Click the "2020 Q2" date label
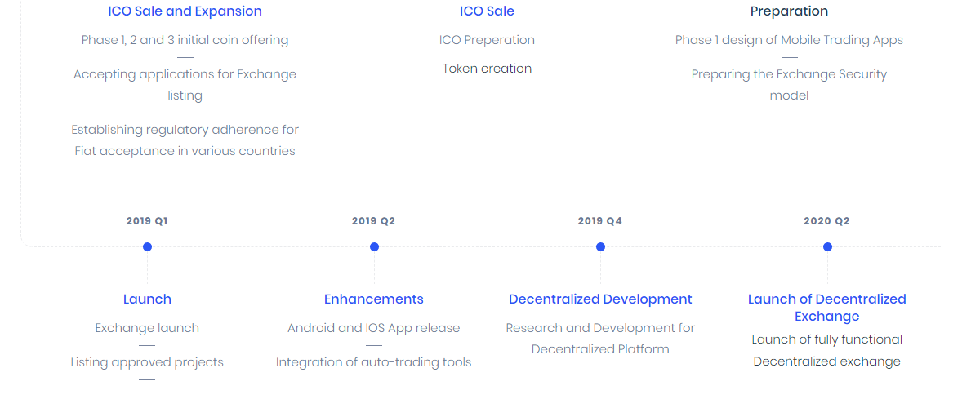980x408 pixels. coord(827,221)
